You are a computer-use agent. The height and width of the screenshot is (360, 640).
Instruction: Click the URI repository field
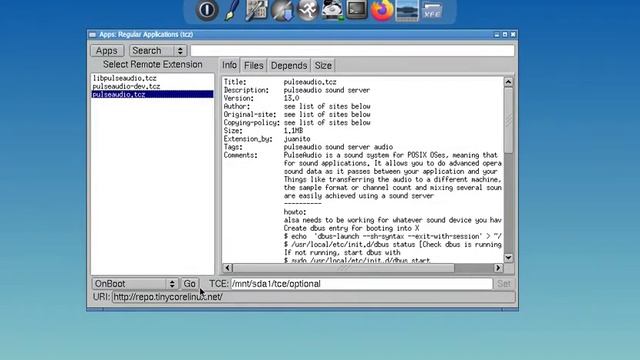tap(313, 297)
